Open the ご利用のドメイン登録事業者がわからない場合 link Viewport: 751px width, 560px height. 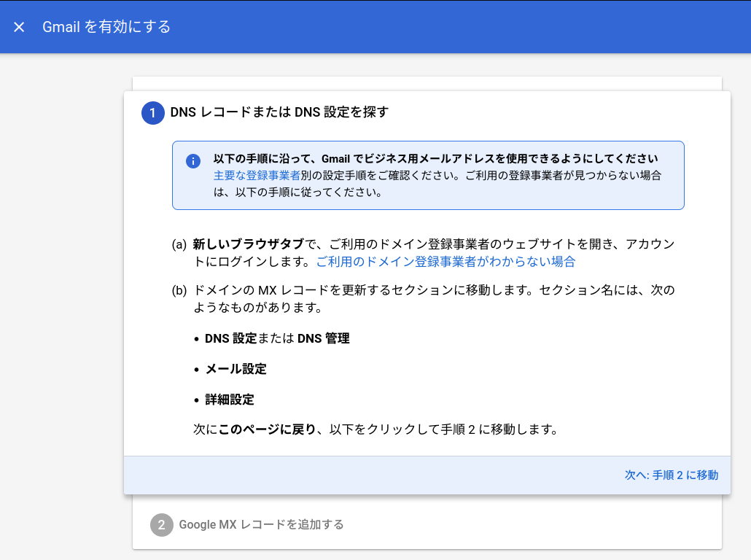tap(445, 262)
